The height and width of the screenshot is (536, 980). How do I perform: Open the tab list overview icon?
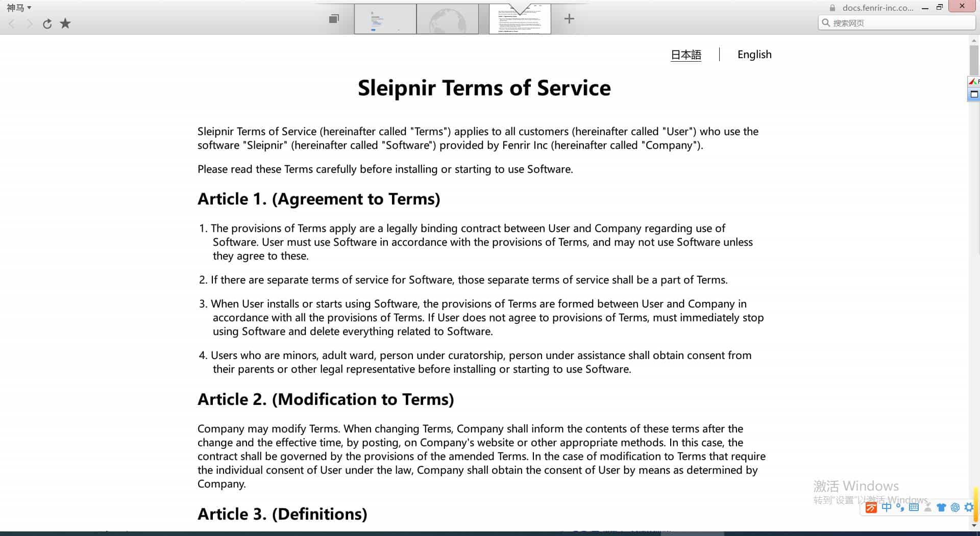(x=334, y=19)
